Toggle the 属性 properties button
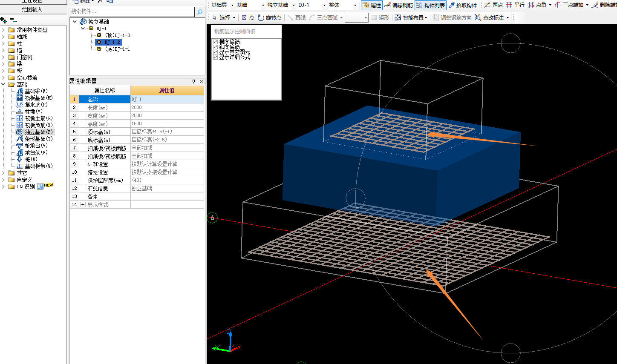The image size is (617, 364). [372, 5]
